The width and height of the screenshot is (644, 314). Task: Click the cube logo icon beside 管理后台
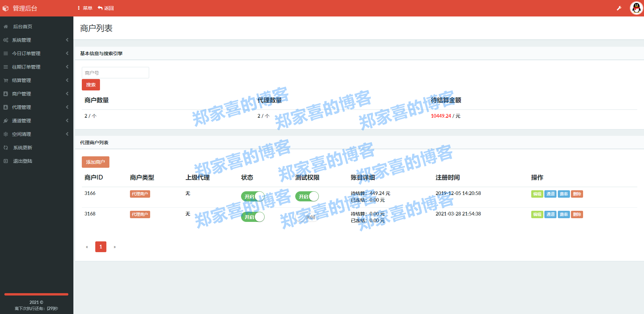pos(6,8)
